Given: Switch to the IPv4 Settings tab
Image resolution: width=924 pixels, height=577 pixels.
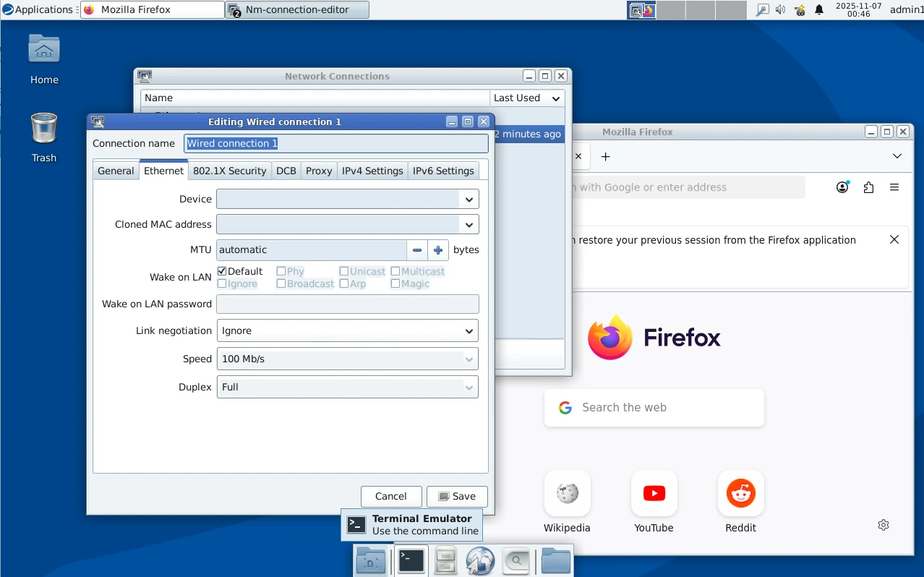Looking at the screenshot, I should pos(372,171).
